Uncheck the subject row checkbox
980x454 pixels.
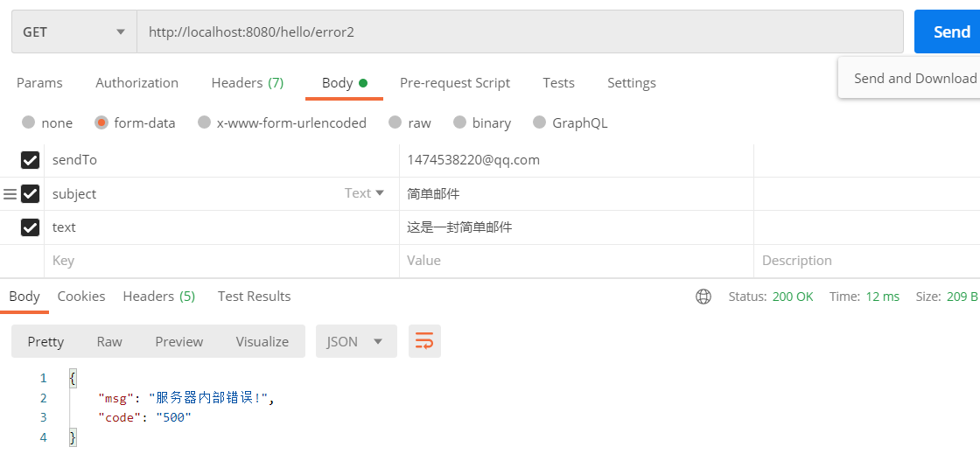coord(30,194)
